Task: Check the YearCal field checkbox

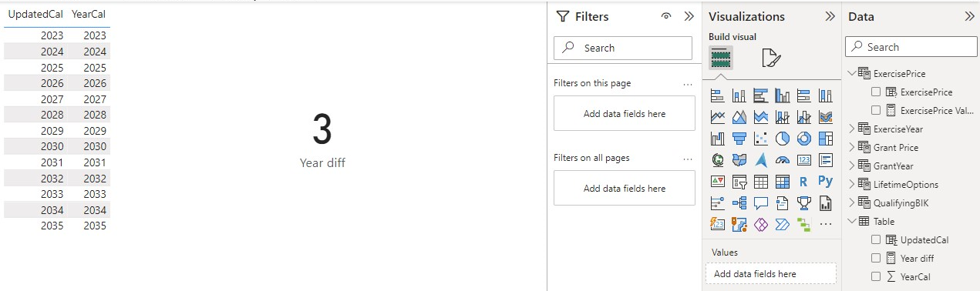Action: (876, 276)
